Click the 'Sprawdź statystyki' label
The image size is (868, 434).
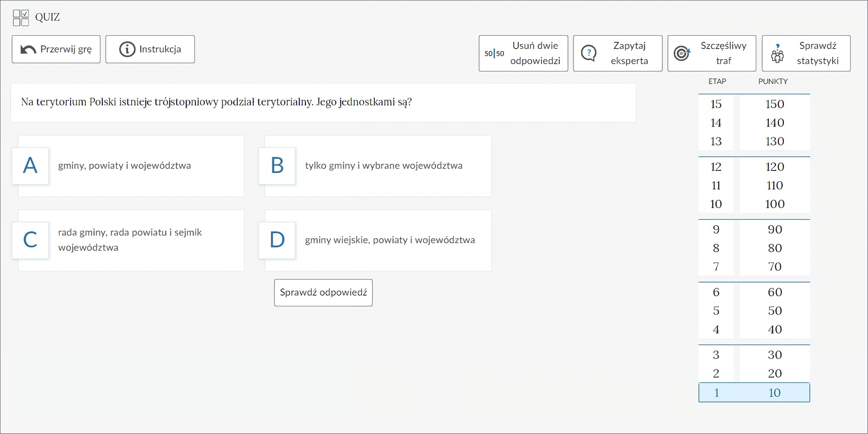[x=818, y=53]
